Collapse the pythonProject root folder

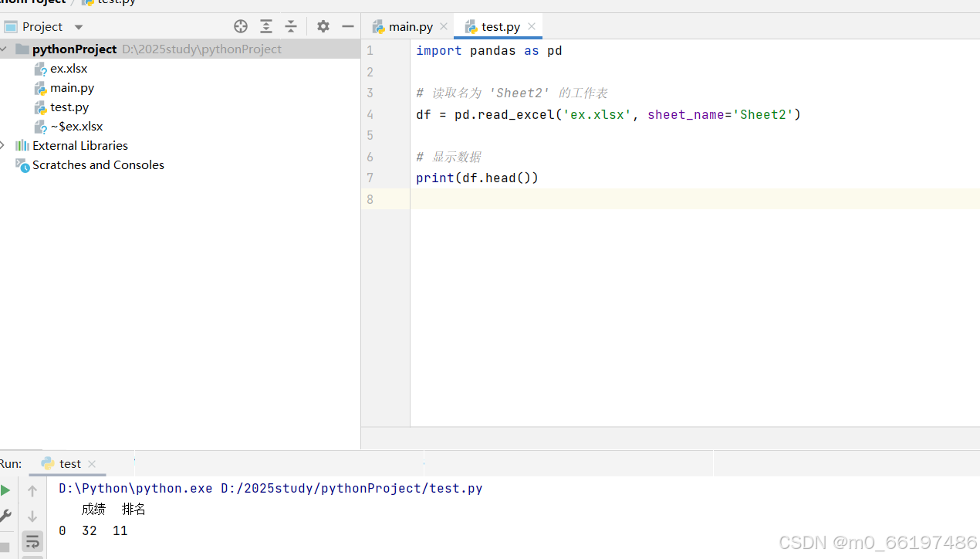click(x=3, y=48)
